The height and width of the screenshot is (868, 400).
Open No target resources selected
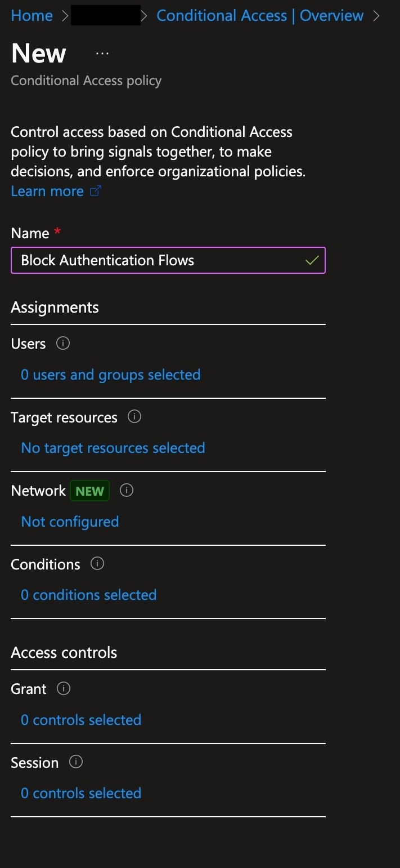click(x=113, y=448)
